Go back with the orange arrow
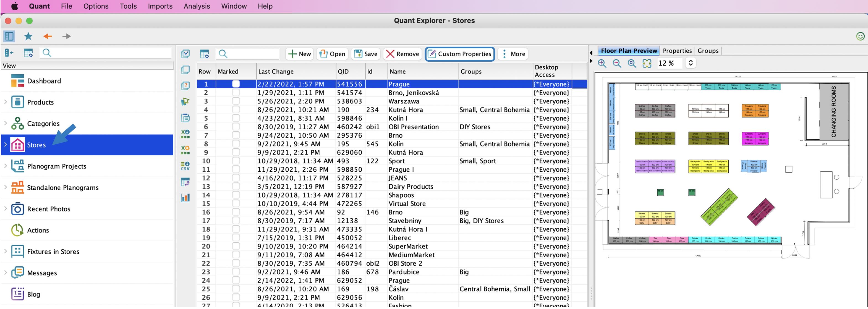868x309 pixels. 48,36
